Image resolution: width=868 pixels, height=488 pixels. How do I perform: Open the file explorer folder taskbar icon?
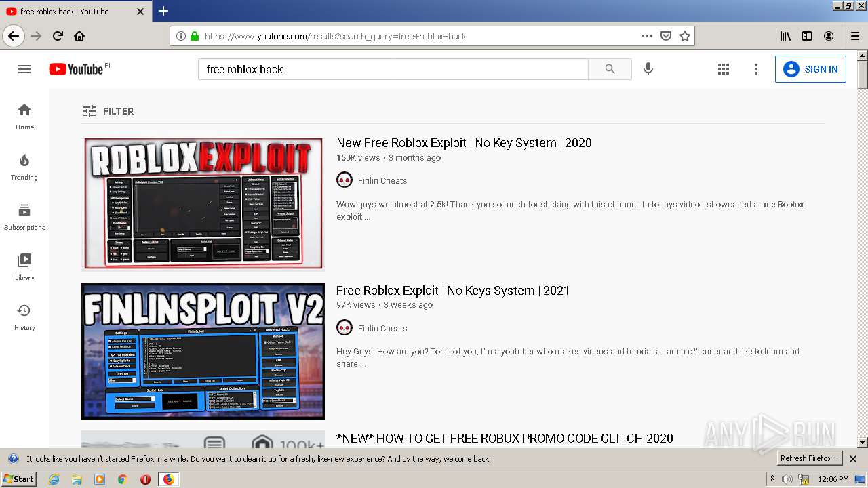[x=77, y=479]
